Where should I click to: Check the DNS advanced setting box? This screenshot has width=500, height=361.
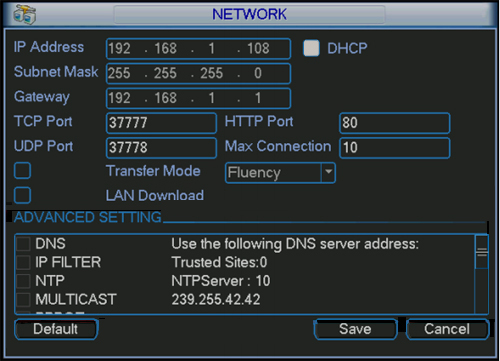[23, 244]
